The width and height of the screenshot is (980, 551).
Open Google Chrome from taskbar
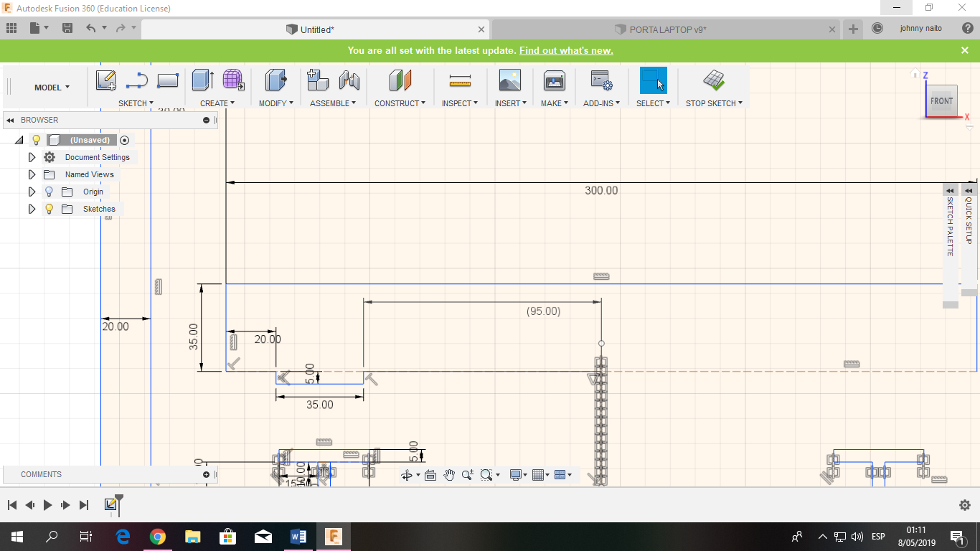pyautogui.click(x=158, y=537)
